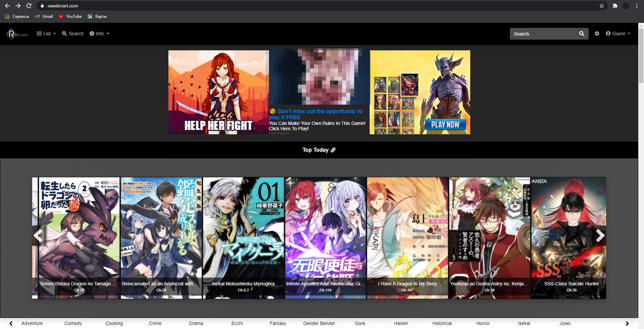Click the Help Her Fight ad banner

(x=218, y=92)
